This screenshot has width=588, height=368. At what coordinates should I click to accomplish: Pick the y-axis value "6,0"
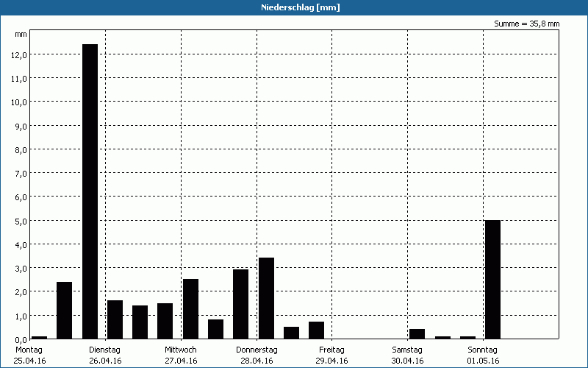point(21,197)
